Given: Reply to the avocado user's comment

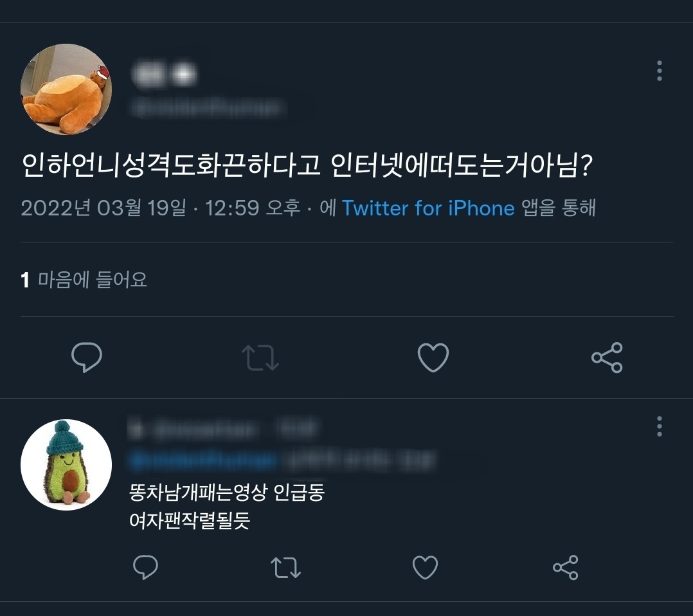Looking at the screenshot, I should pyautogui.click(x=145, y=568).
